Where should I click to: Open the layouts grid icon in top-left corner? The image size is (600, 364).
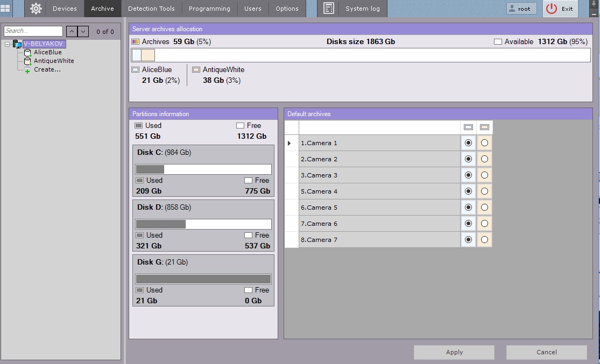click(5, 9)
